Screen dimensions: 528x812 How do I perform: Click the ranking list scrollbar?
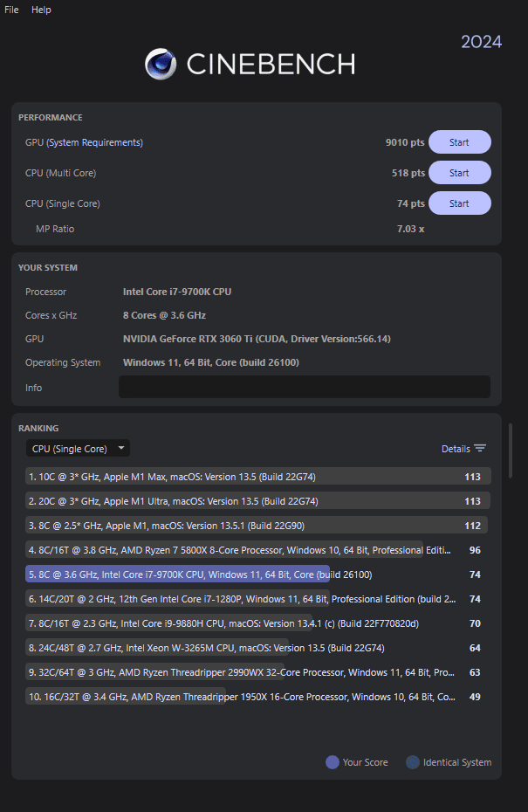point(511,451)
